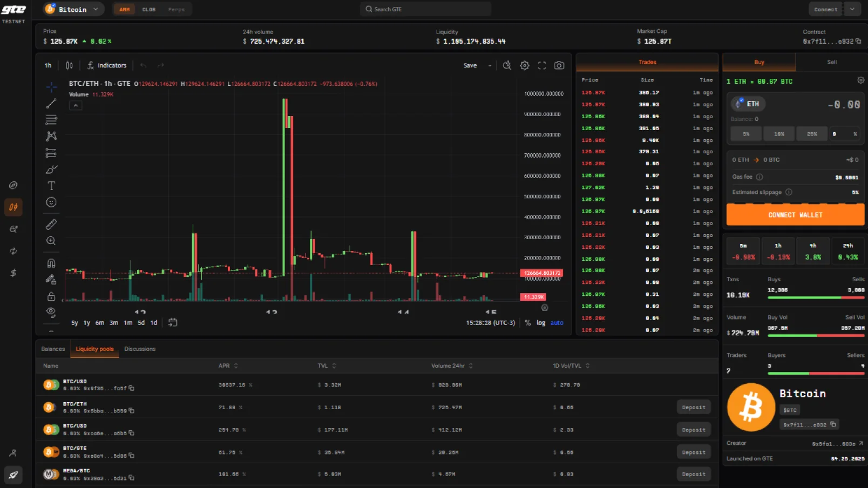Open the 1h interval selector
868x488 pixels.
[x=48, y=65]
